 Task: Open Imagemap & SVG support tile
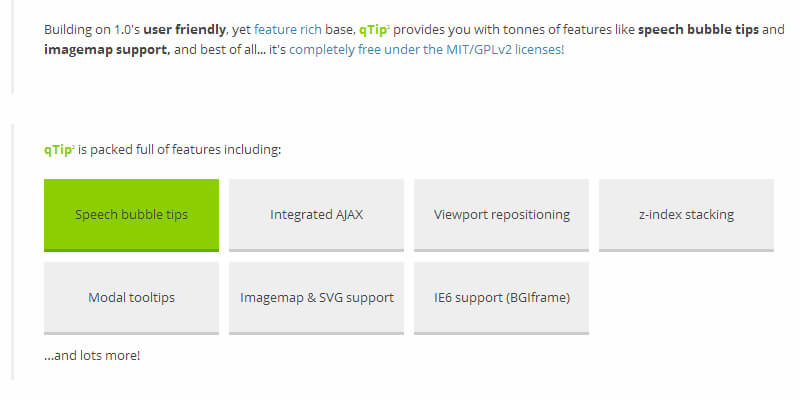click(316, 297)
